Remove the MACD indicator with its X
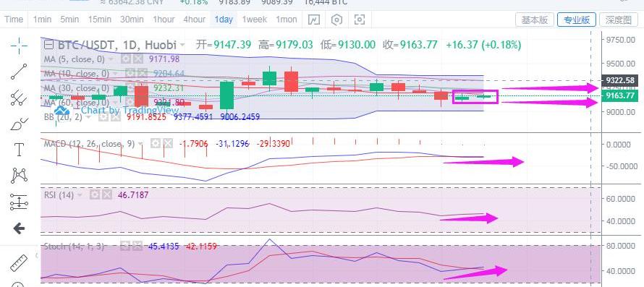Screen dimensions: 644x287 tap(168, 143)
